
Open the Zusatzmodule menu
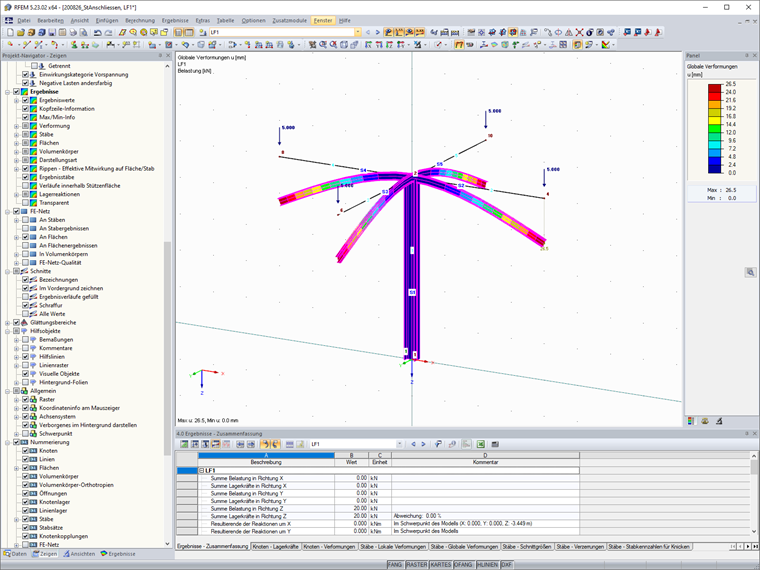(x=289, y=20)
